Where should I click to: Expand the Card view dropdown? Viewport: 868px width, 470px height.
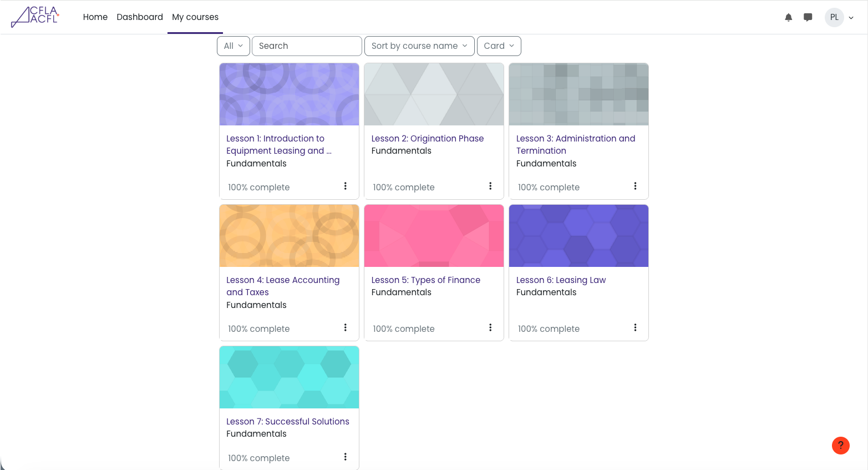coord(499,46)
